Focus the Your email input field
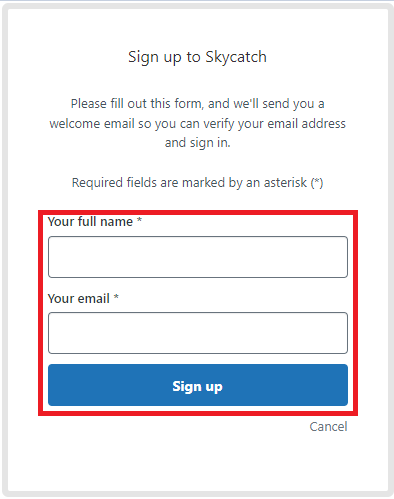 coord(198,333)
